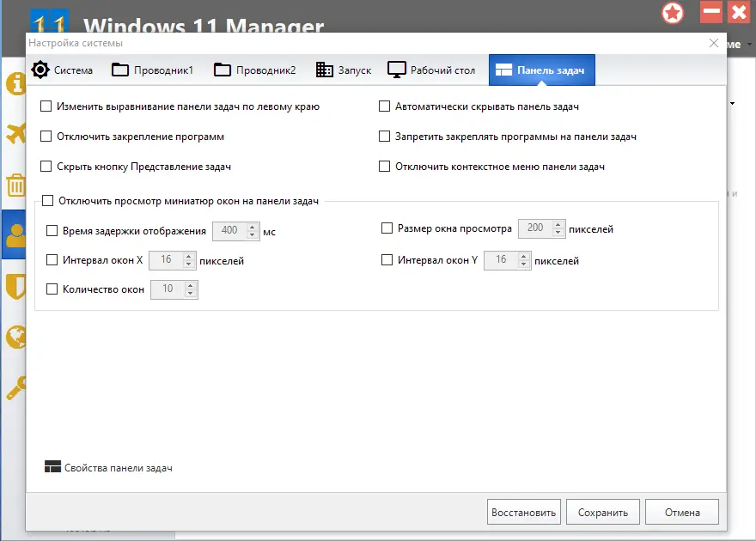Check the Интервал окон Y option
The image size is (756, 541).
(387, 260)
